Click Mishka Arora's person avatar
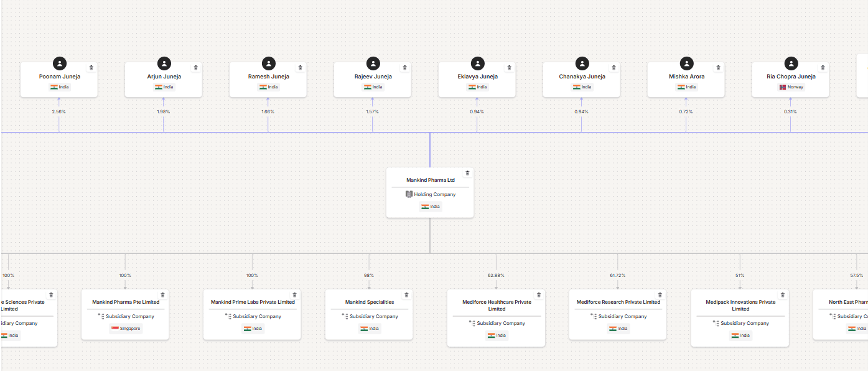868x371 pixels. pos(687,63)
